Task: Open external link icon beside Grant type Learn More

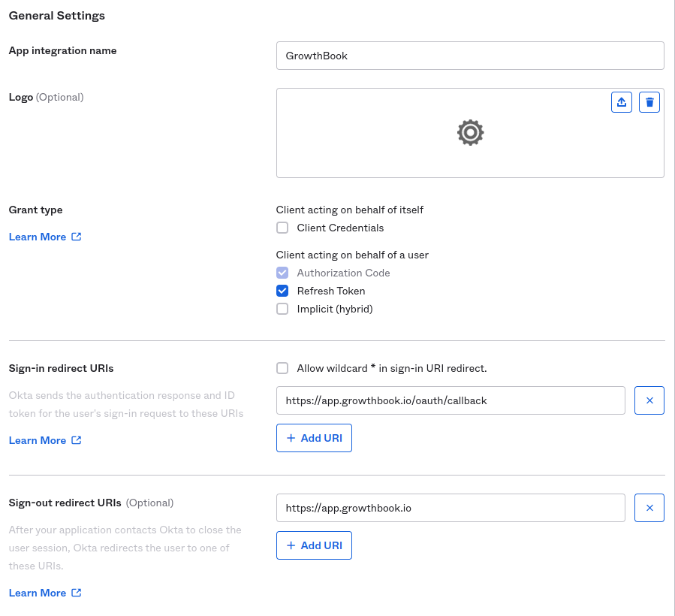Action: pyautogui.click(x=76, y=237)
